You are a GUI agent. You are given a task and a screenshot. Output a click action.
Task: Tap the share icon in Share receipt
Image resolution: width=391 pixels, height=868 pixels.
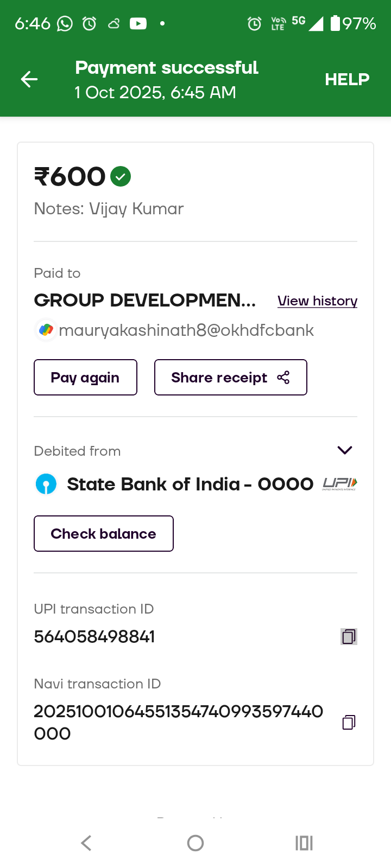(x=283, y=378)
